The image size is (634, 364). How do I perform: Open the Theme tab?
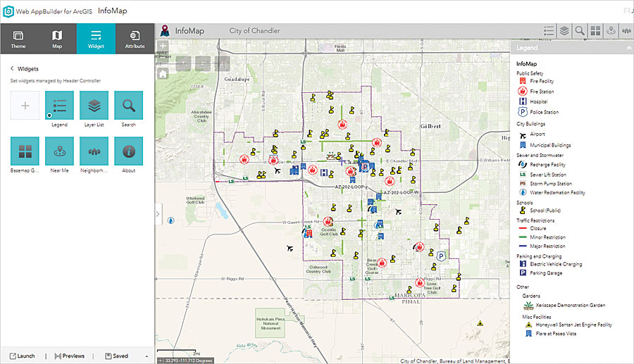coord(18,39)
